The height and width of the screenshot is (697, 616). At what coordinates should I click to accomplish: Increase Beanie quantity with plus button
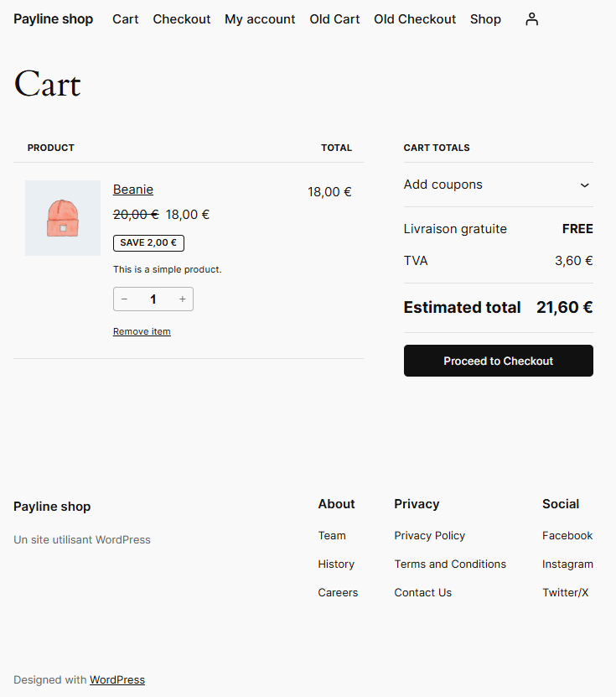pyautogui.click(x=182, y=299)
